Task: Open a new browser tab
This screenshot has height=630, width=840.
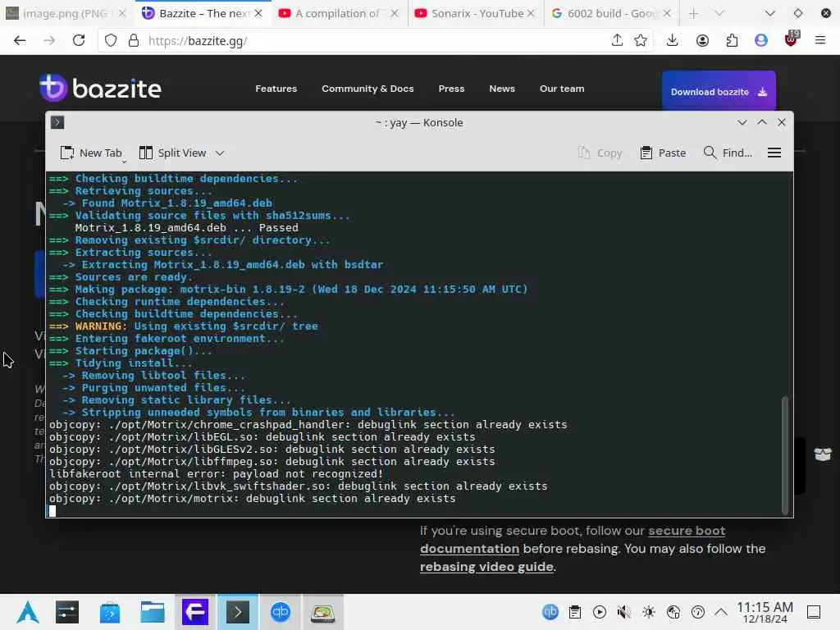Action: (x=694, y=13)
